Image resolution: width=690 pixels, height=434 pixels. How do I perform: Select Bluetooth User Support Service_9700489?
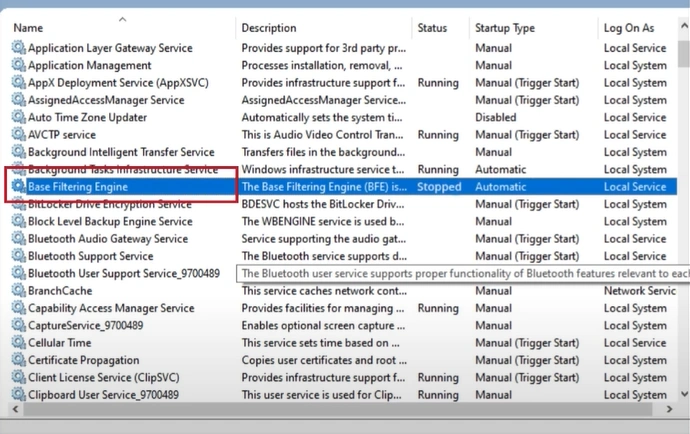click(124, 273)
